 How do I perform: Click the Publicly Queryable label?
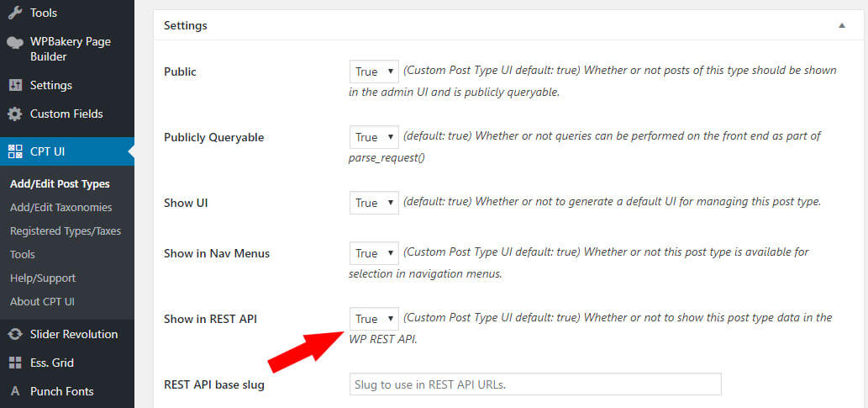click(x=213, y=137)
